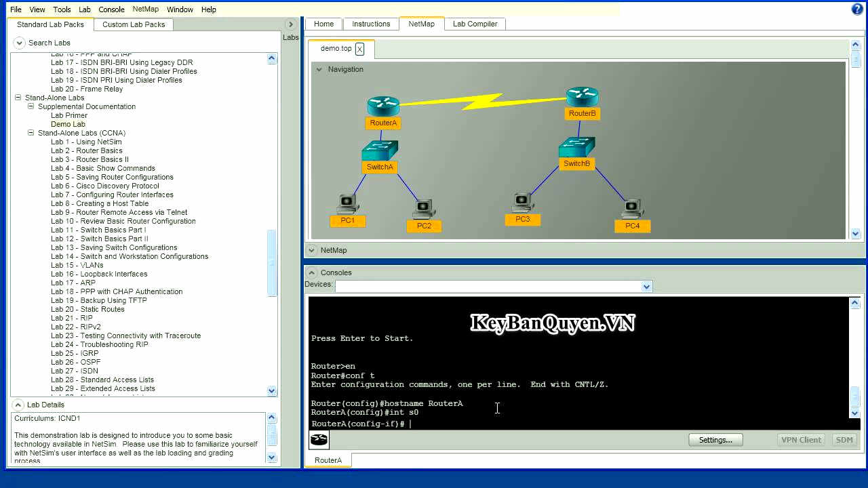Collapse the Search Labs section

19,42
